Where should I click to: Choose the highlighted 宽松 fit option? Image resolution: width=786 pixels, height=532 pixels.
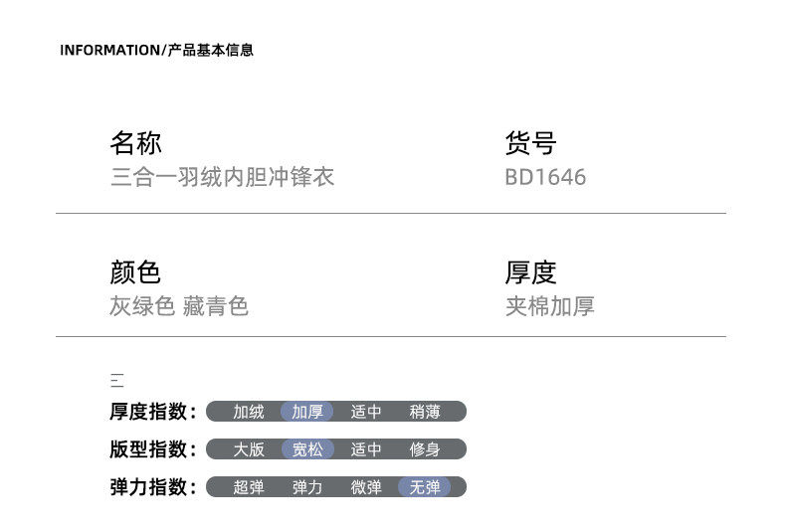click(x=306, y=449)
